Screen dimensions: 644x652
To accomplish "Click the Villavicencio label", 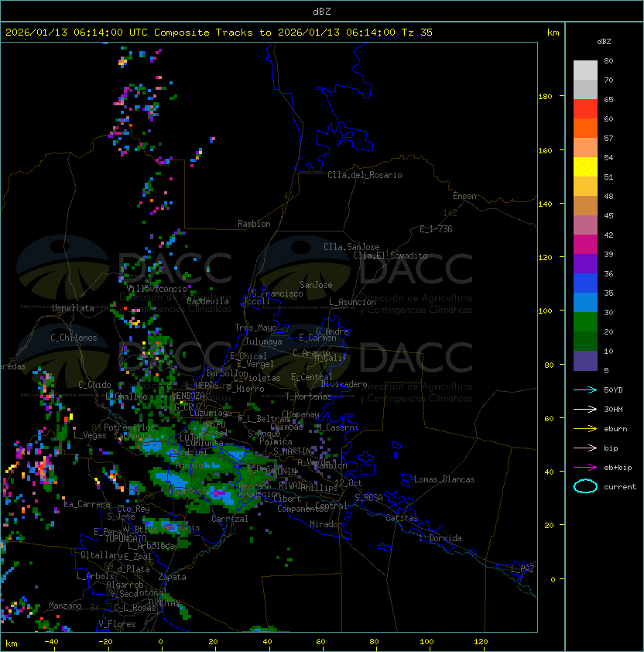I will pos(156,289).
